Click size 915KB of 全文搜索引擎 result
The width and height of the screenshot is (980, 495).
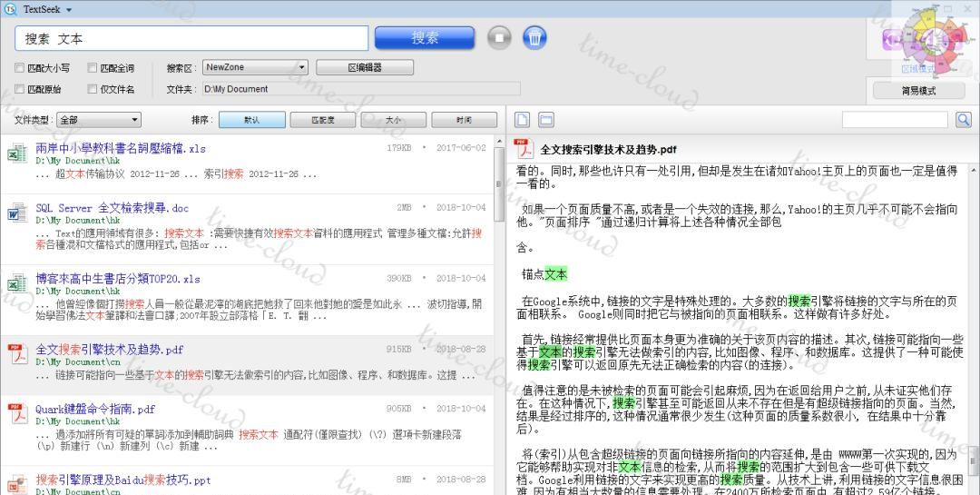point(398,349)
